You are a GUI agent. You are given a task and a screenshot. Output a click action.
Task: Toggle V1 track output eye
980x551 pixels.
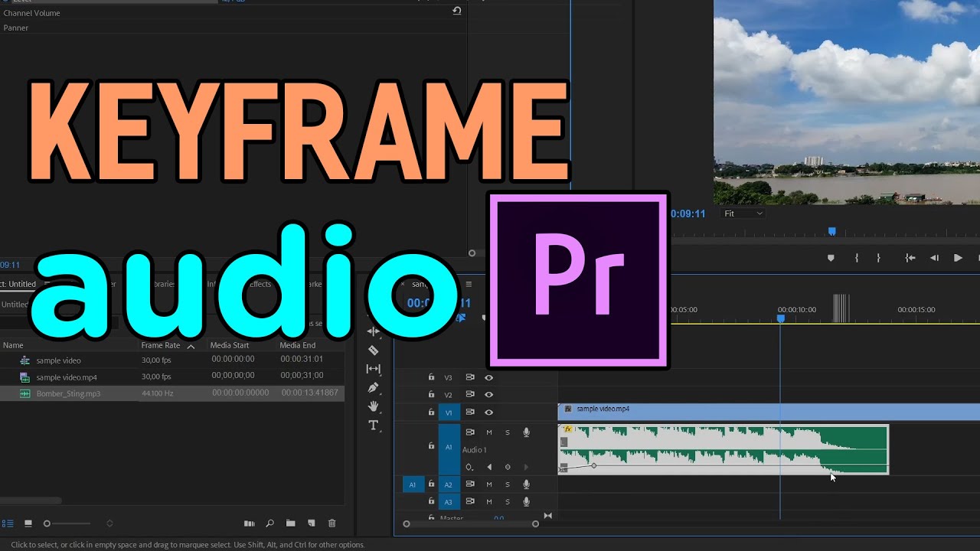tap(489, 412)
